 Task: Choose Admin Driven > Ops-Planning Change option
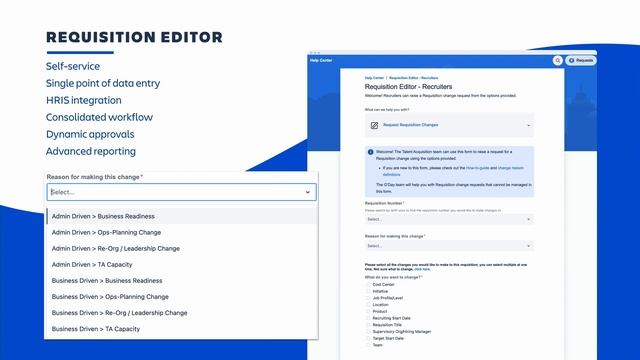[x=182, y=232]
